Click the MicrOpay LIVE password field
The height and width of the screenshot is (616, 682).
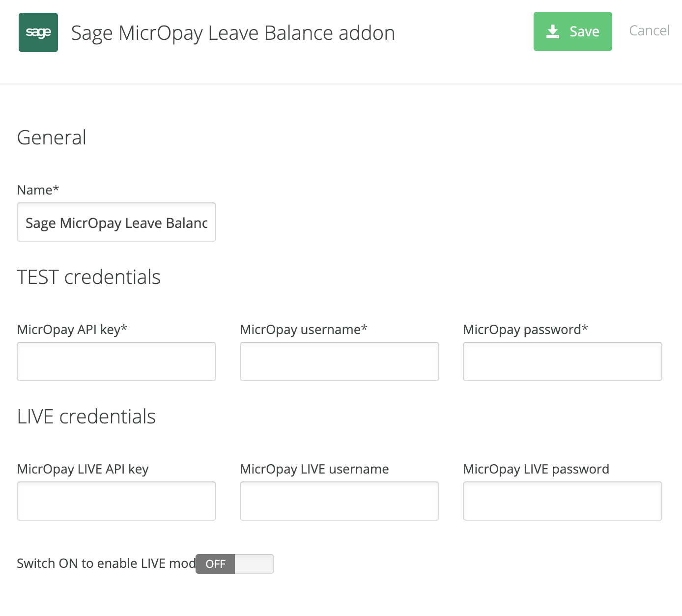point(563,501)
